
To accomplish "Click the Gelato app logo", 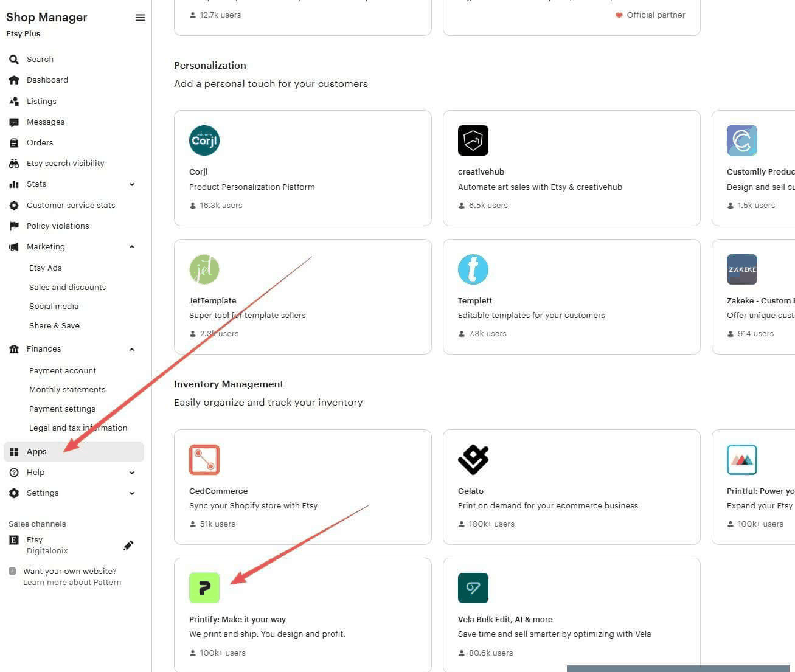I will tap(473, 460).
